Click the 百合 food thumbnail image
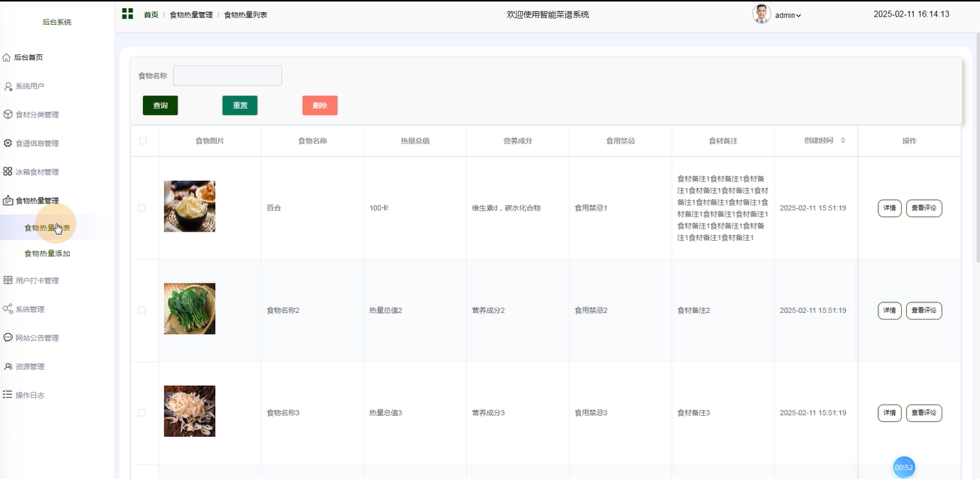 pyautogui.click(x=190, y=206)
